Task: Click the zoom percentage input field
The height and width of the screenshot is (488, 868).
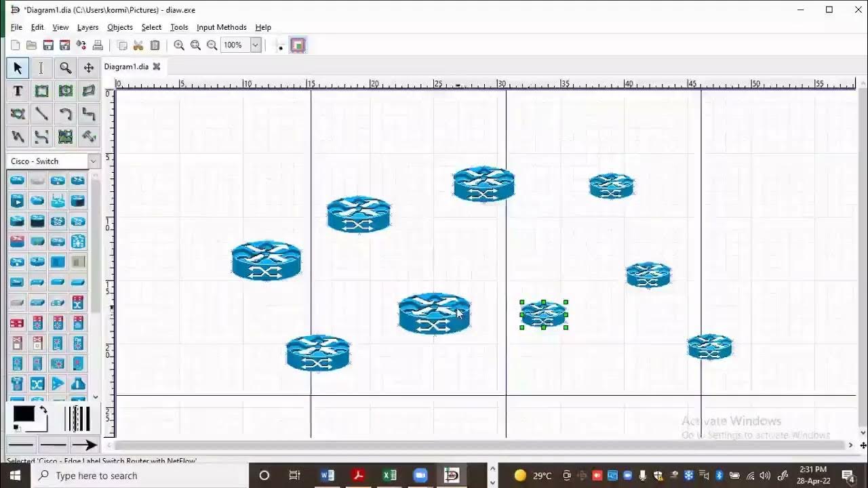Action: pos(235,45)
